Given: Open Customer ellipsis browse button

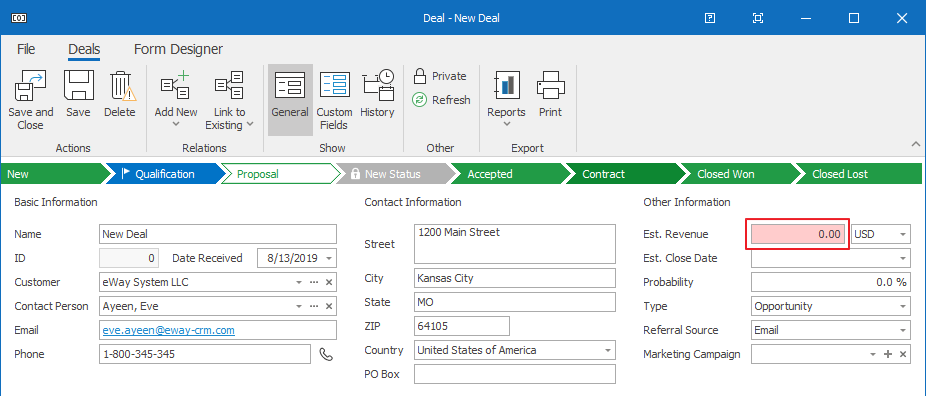Looking at the screenshot, I should pos(314,283).
